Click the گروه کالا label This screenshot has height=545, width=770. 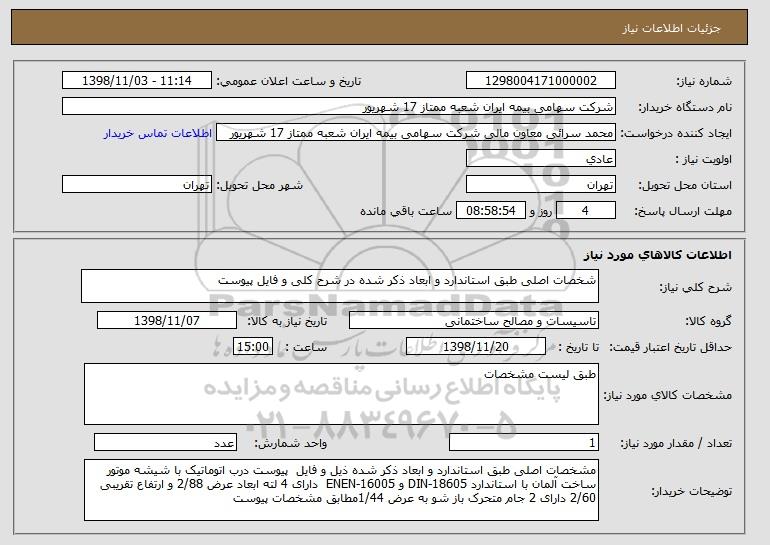709,322
